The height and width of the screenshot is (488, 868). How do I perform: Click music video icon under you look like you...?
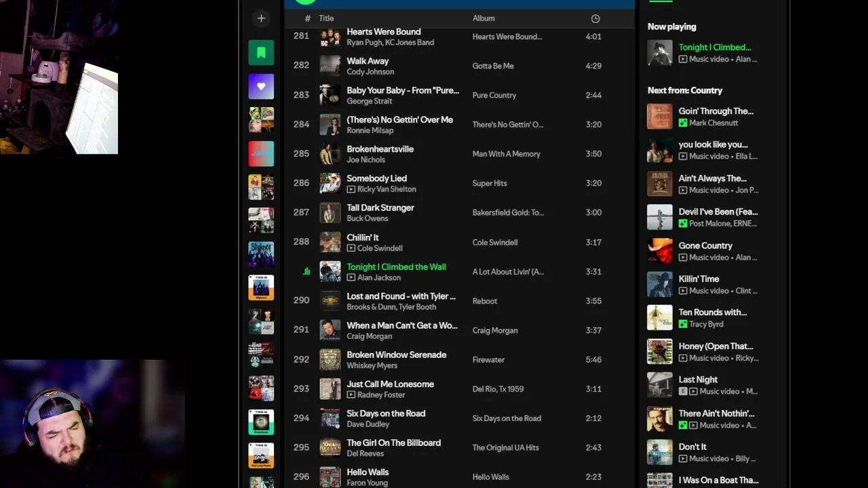[683, 156]
